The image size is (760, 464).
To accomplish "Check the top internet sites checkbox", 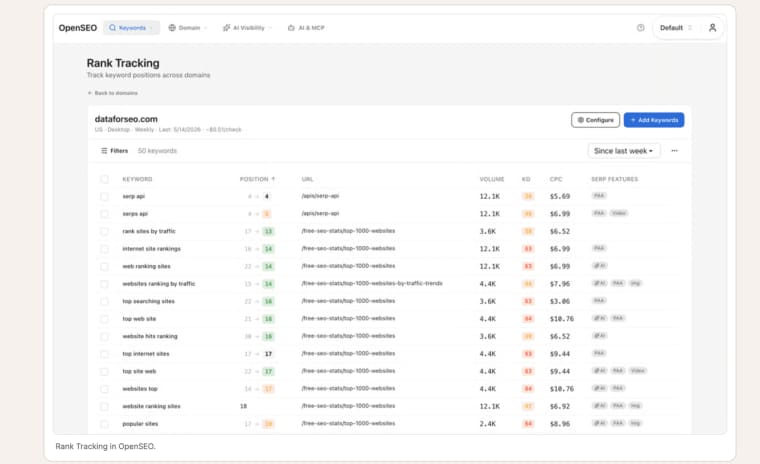I will tap(104, 354).
